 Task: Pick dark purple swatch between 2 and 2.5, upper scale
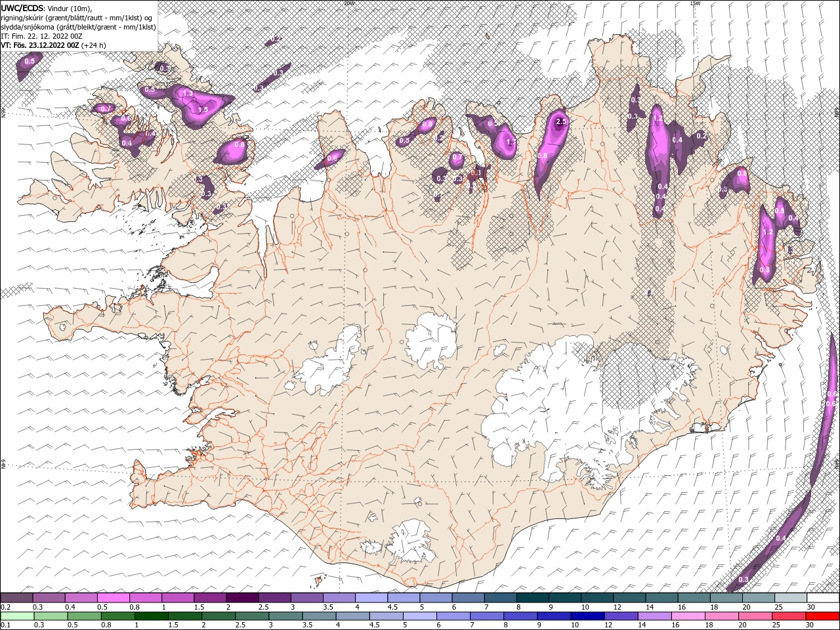[242, 598]
